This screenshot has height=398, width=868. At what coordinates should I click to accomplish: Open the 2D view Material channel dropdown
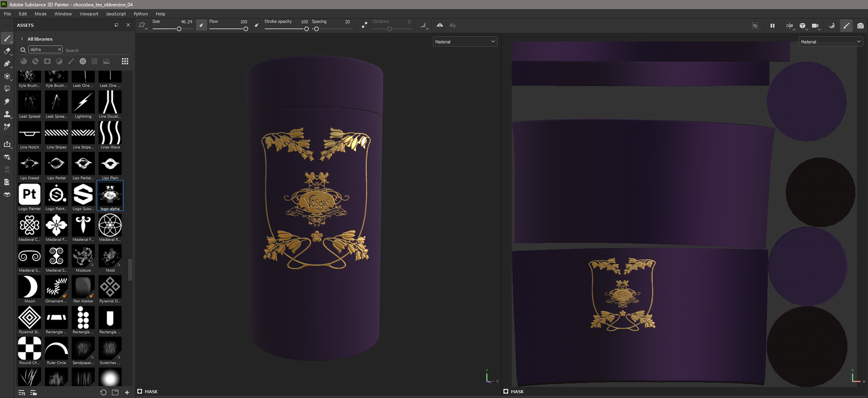(830, 42)
